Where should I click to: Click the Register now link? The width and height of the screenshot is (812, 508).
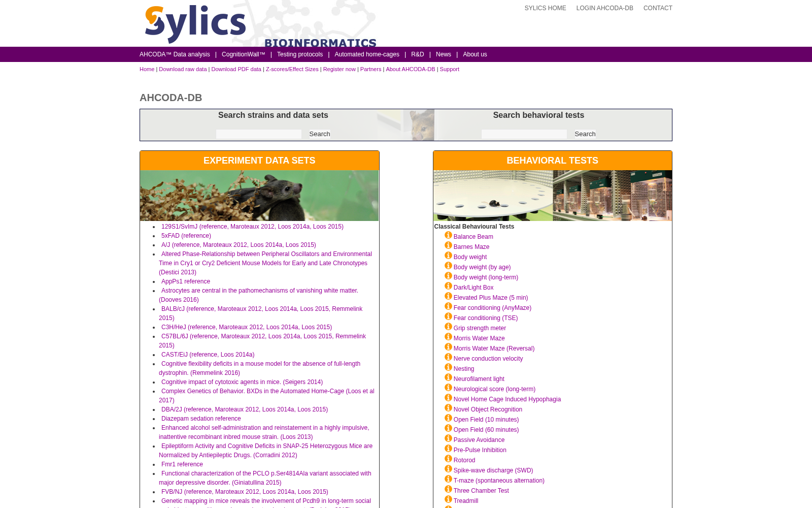pos(340,69)
